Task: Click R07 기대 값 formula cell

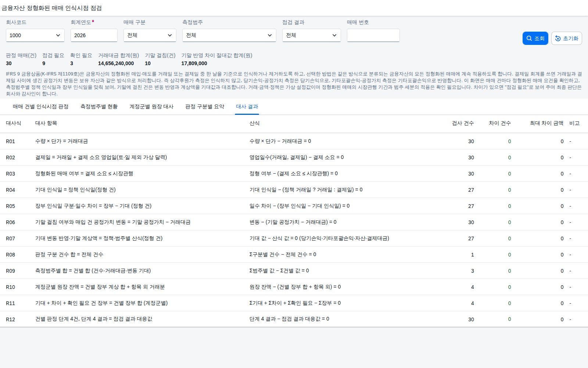Action: pyautogui.click(x=319, y=238)
